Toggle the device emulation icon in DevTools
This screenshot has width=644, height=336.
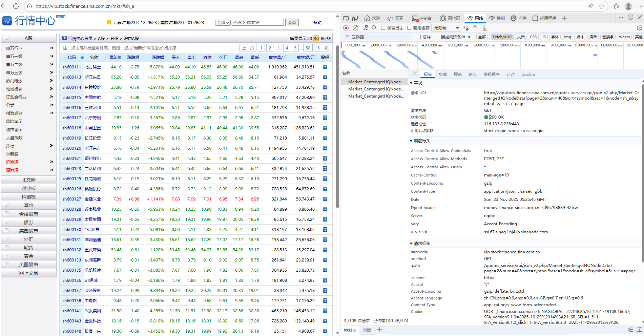click(355, 18)
